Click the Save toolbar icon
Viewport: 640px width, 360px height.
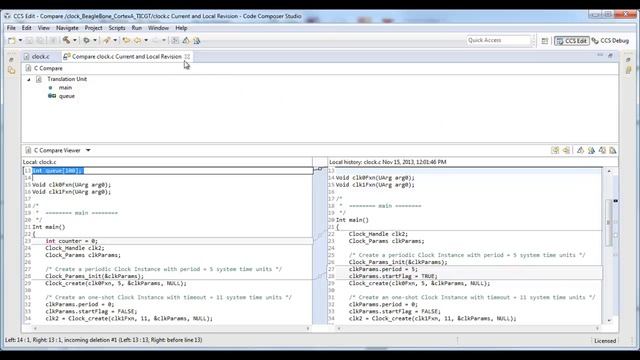click(x=29, y=40)
